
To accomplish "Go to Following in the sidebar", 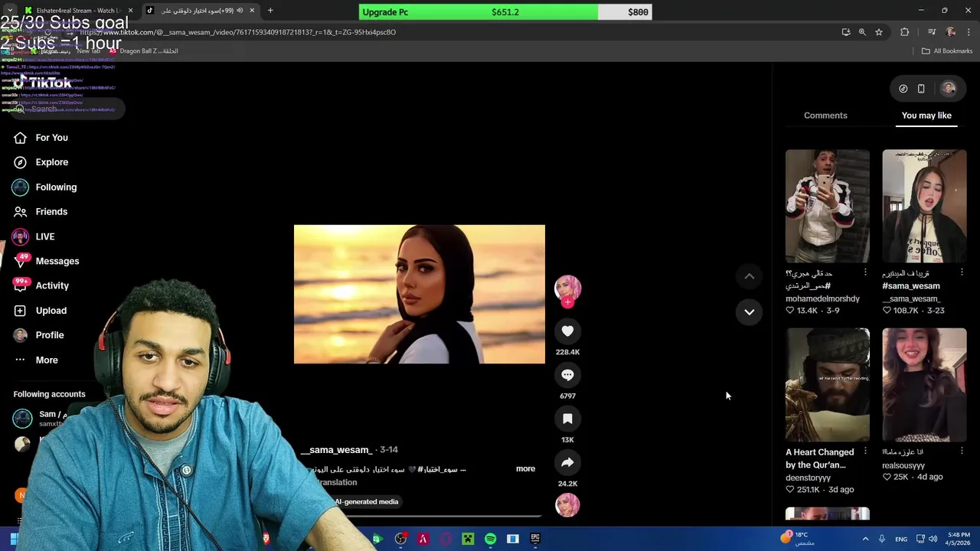I will (x=56, y=187).
